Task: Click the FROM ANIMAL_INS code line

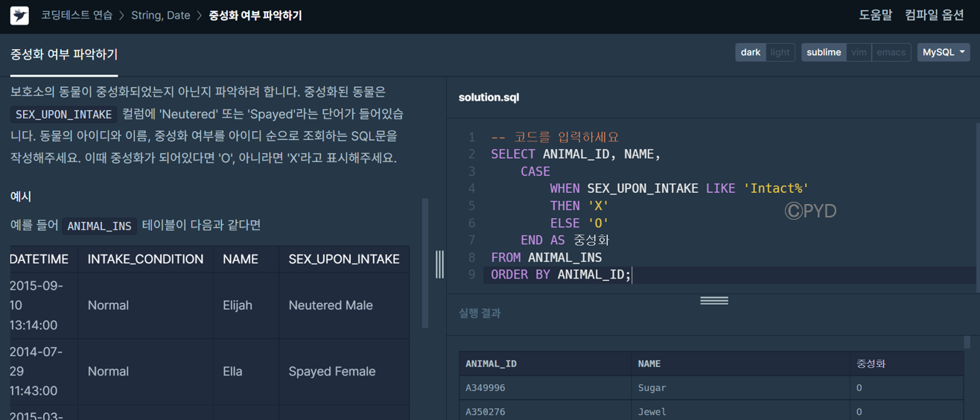Action: click(547, 258)
